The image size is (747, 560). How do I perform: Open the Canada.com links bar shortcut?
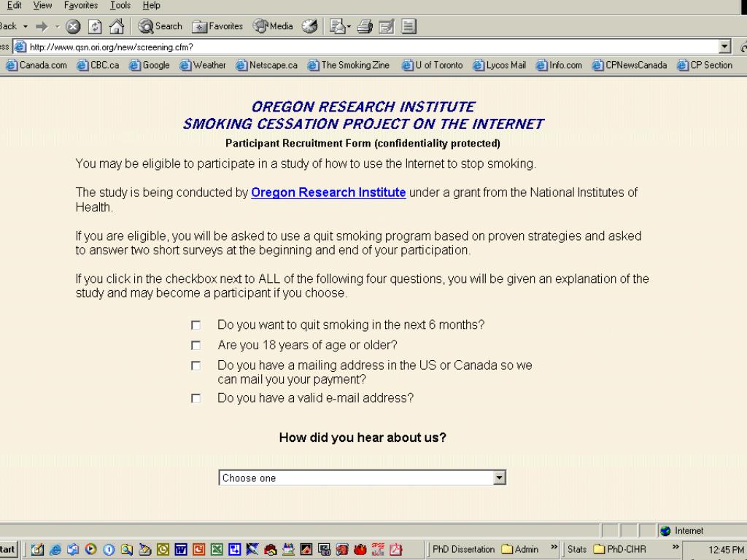click(x=36, y=65)
